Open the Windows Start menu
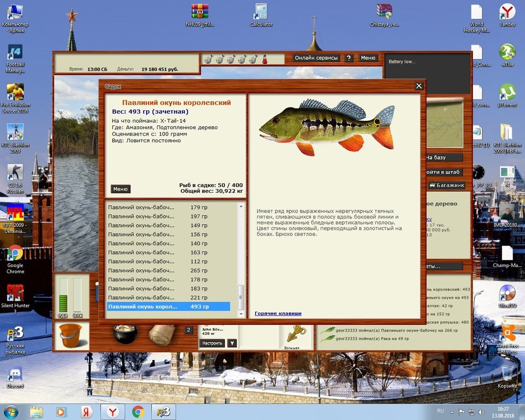 tap(10, 412)
